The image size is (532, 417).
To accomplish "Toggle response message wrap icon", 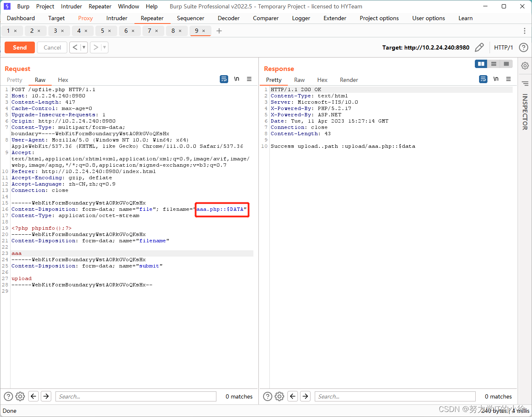I will (x=483, y=79).
